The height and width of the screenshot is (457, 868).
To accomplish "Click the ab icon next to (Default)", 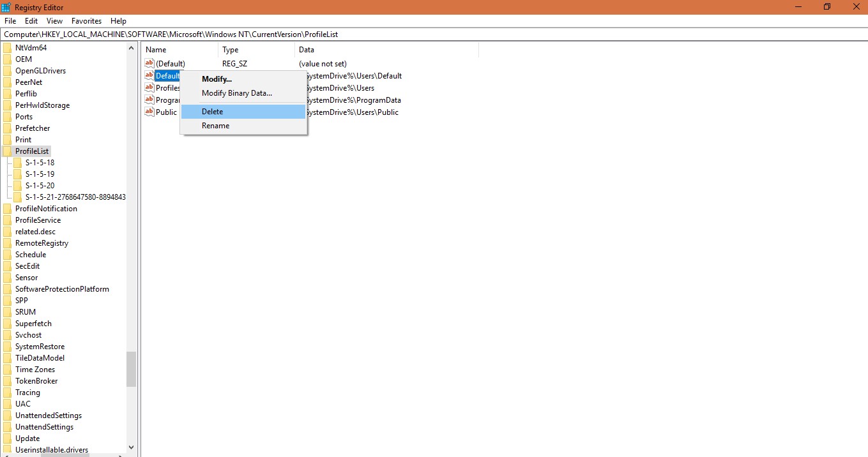I will click(x=149, y=63).
